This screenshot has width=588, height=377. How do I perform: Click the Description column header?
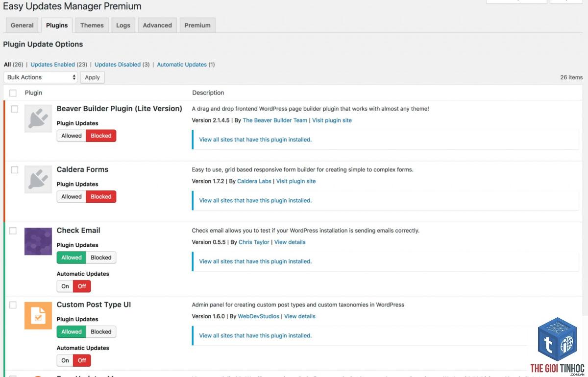point(208,93)
